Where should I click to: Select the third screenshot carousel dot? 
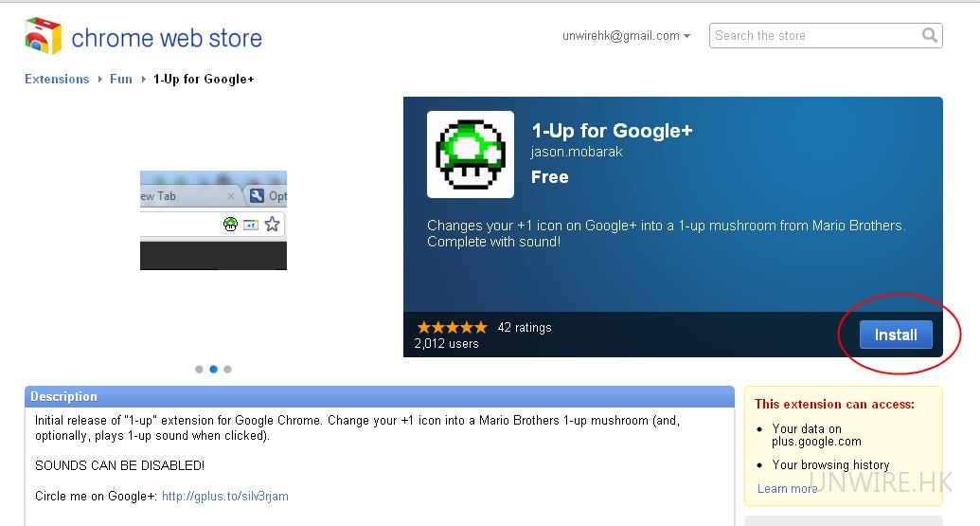227,369
